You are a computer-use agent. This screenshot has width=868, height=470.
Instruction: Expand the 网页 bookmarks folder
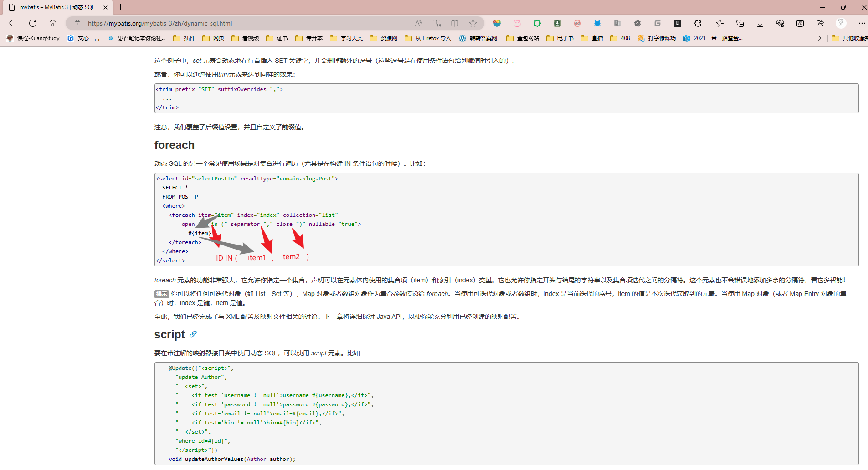[213, 38]
